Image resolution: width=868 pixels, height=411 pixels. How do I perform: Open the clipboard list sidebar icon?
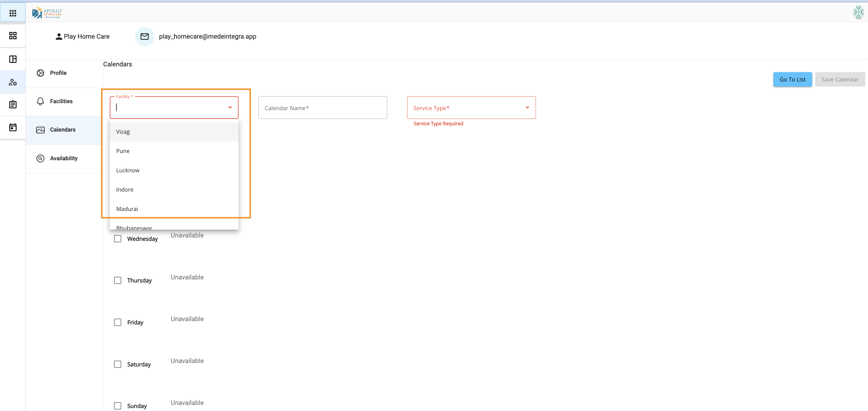click(x=13, y=104)
